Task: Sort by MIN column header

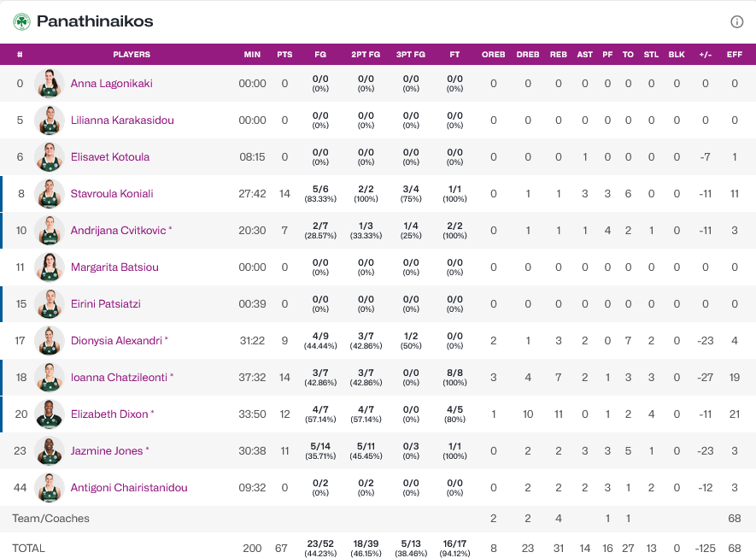Action: click(252, 55)
